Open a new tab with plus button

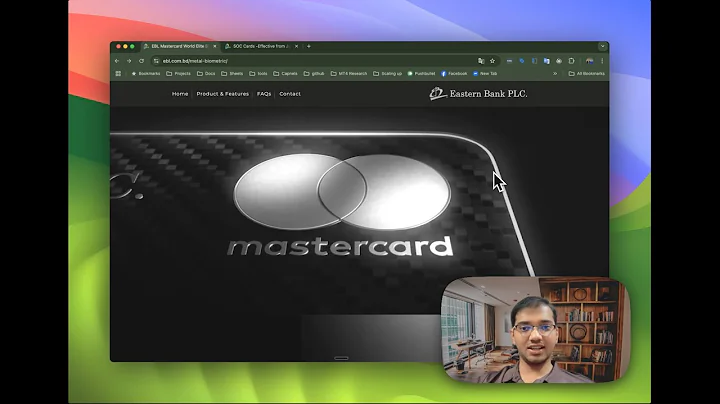(309, 46)
